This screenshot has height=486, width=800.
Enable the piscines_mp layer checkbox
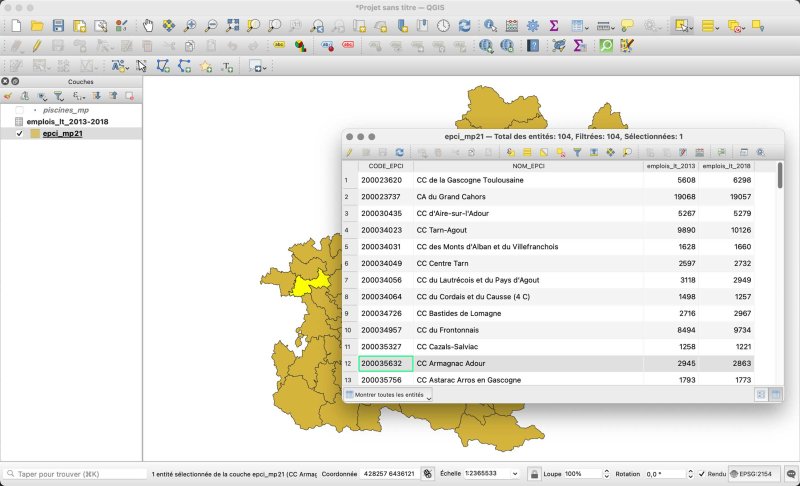20,110
